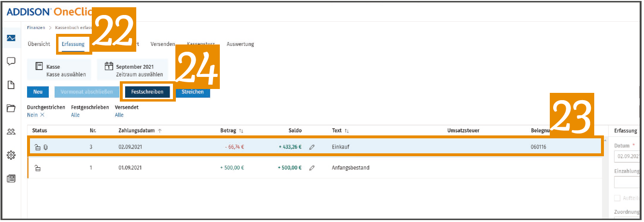Click the Status column header

[40, 131]
